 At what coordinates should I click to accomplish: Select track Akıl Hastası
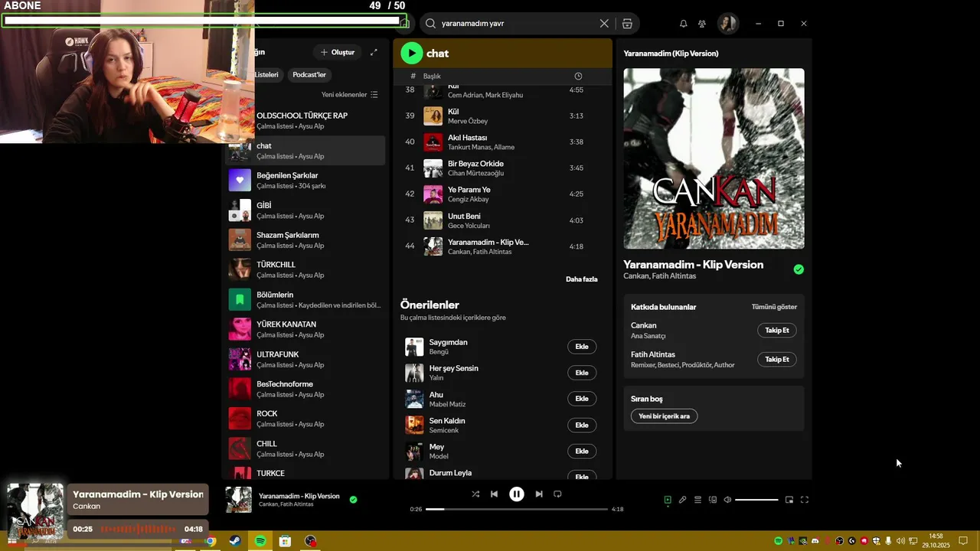(x=502, y=142)
